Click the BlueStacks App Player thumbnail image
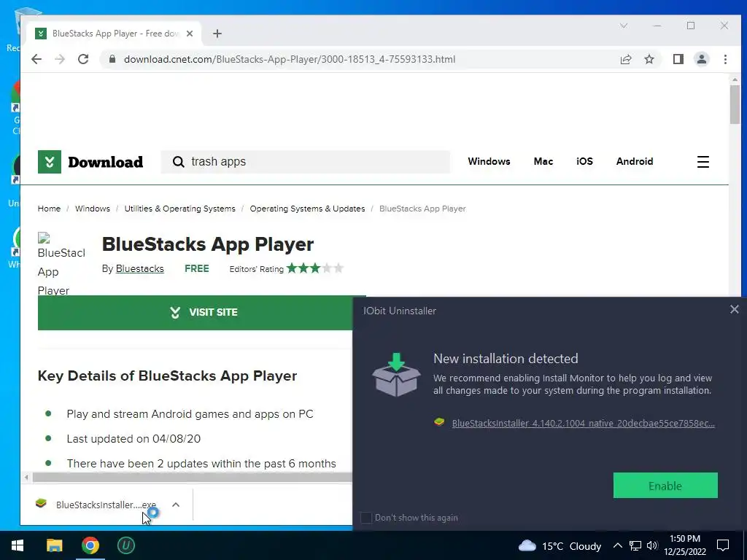Viewport: 747px width, 560px height. pos(61,264)
